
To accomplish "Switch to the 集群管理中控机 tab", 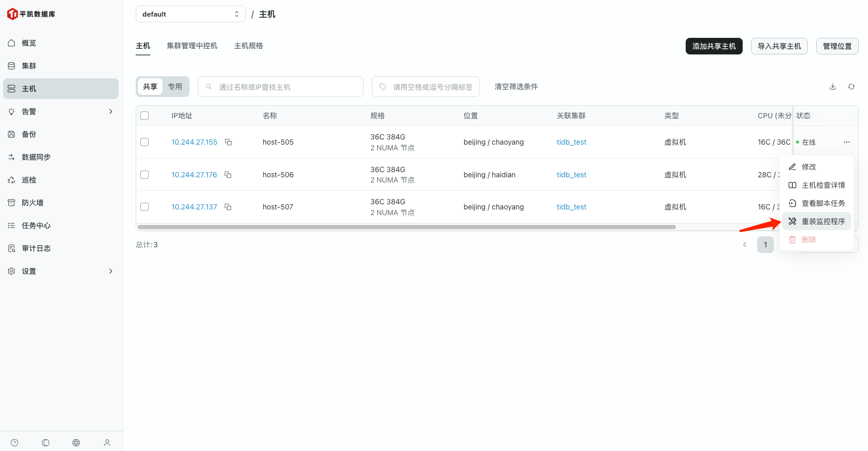I will (192, 46).
